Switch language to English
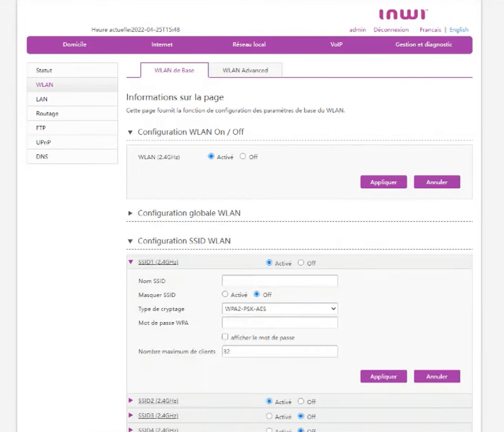Screen dimensions: 504x432 (459, 30)
